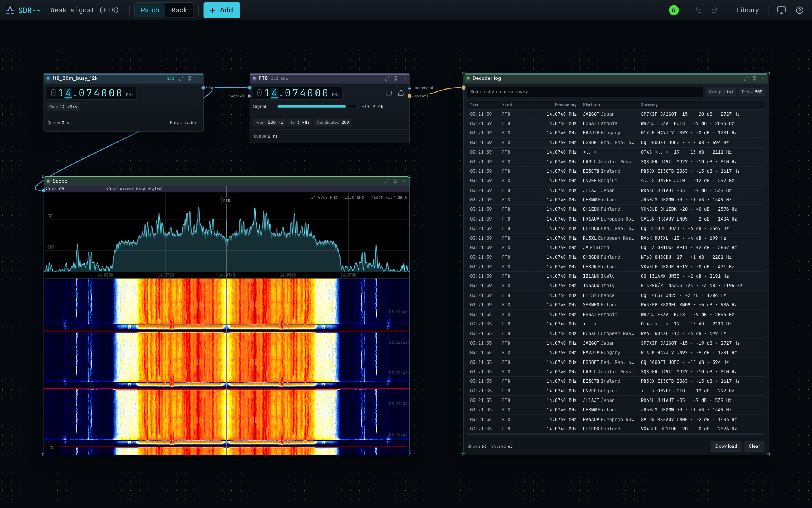Open the From 200 Hz setting
812x508 pixels.
269,122
